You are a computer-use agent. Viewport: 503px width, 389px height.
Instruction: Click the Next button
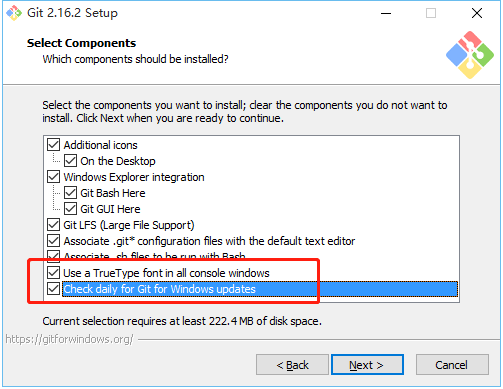coord(367,365)
